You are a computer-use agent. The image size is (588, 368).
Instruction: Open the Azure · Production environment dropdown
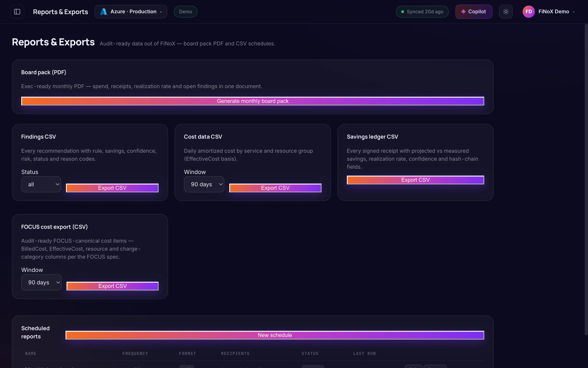click(131, 12)
